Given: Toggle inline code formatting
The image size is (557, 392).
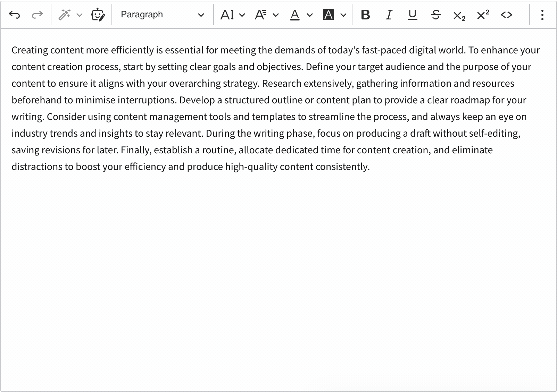Looking at the screenshot, I should pyautogui.click(x=506, y=15).
